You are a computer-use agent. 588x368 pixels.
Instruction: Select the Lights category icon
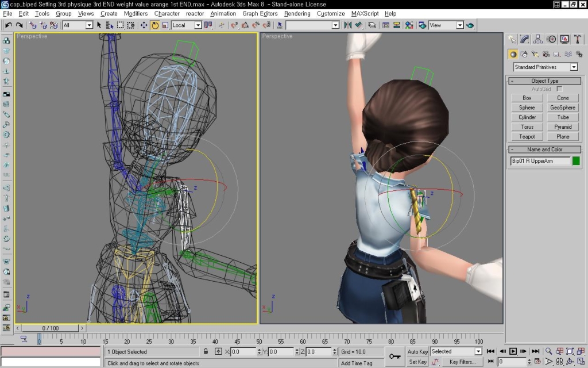(535, 54)
